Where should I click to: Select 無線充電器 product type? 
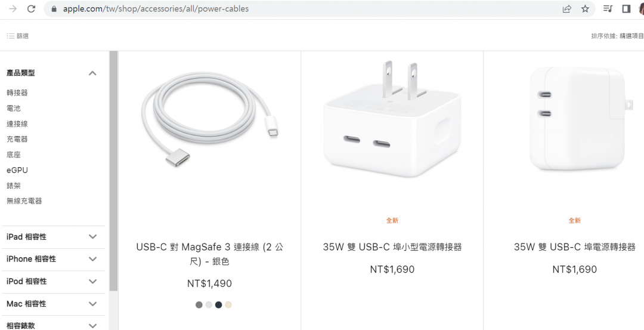(x=24, y=201)
